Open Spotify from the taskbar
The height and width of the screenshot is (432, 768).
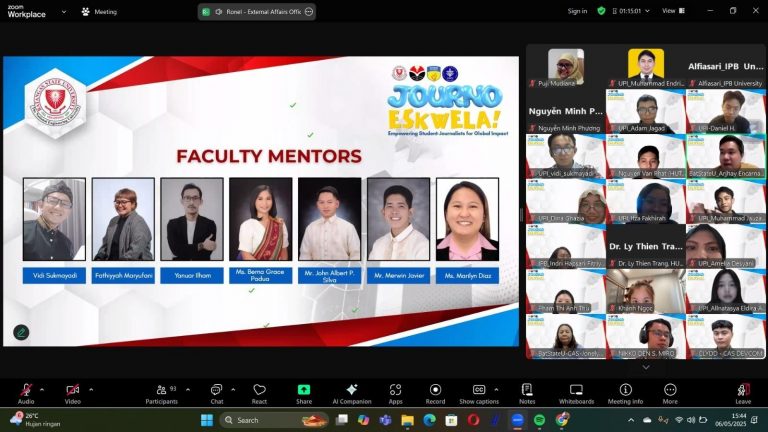click(539, 420)
